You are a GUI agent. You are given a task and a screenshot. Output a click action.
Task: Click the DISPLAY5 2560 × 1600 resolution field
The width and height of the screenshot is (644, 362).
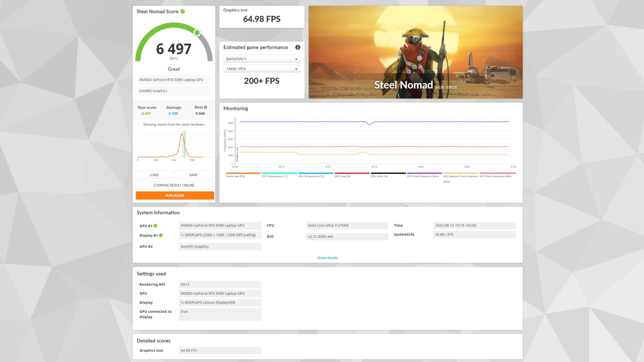[x=220, y=235]
